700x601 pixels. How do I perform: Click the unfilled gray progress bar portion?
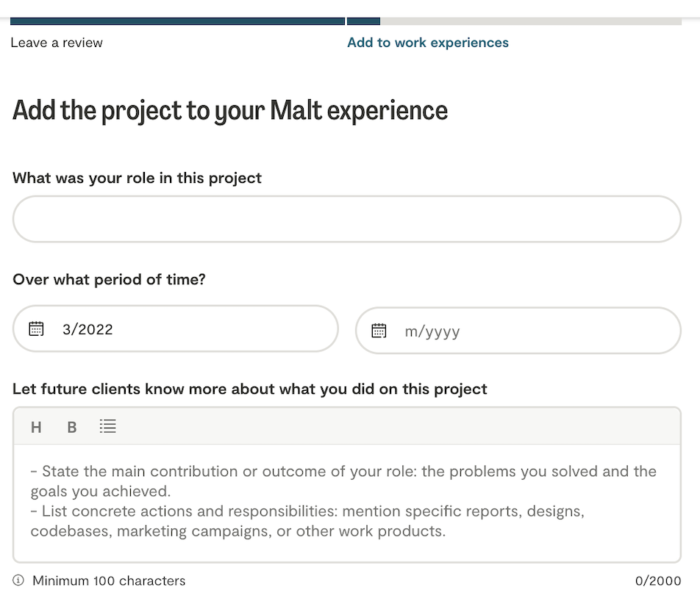530,21
